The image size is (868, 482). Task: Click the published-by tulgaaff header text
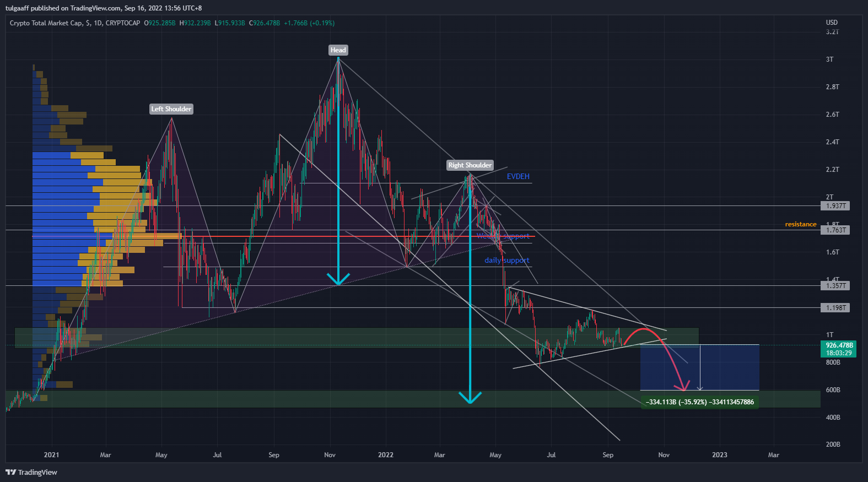coord(104,8)
